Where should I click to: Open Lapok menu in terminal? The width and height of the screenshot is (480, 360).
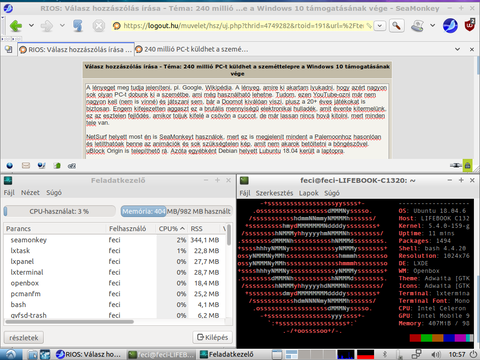(309, 193)
